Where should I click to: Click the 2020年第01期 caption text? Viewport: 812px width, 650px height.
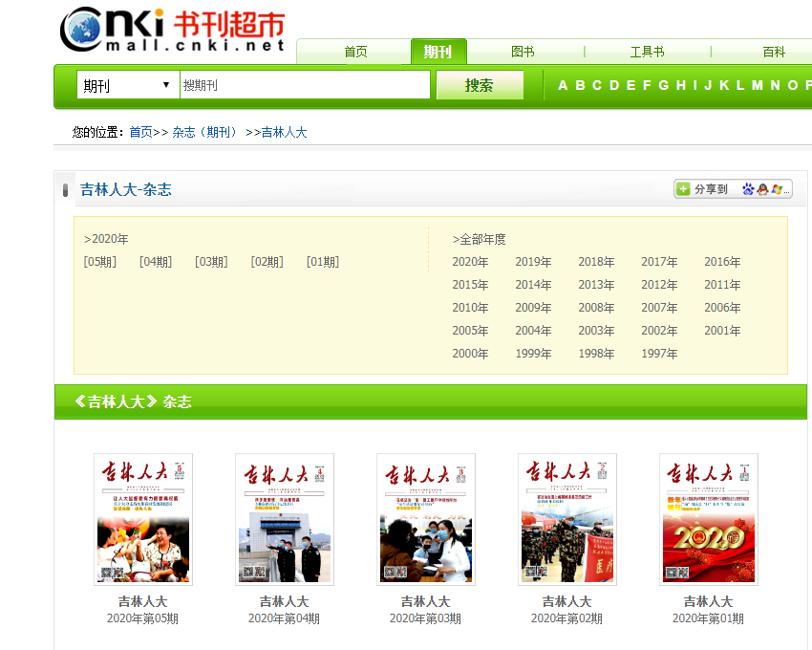click(x=709, y=618)
